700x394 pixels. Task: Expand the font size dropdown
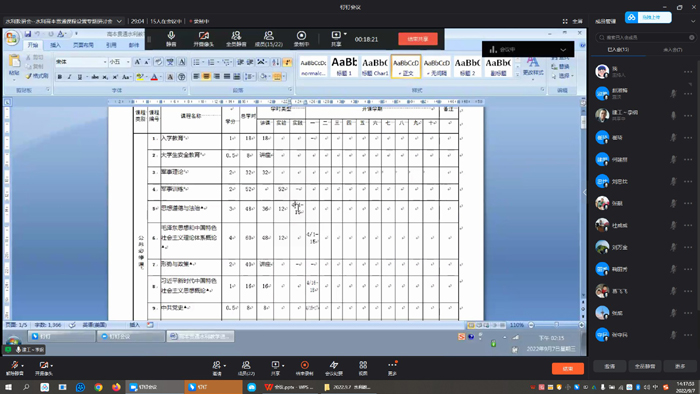pyautogui.click(x=128, y=62)
